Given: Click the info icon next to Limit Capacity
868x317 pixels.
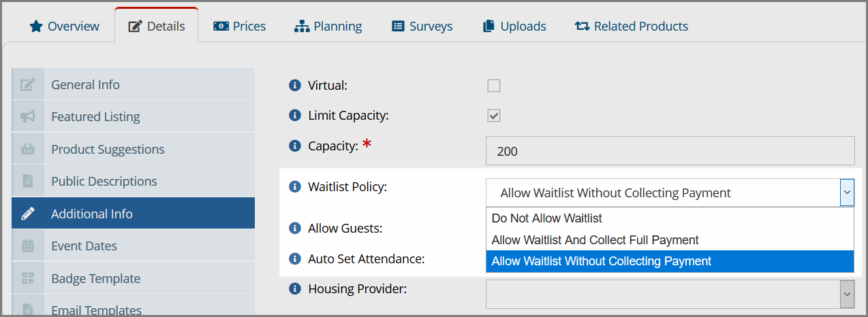Looking at the screenshot, I should coord(295,115).
